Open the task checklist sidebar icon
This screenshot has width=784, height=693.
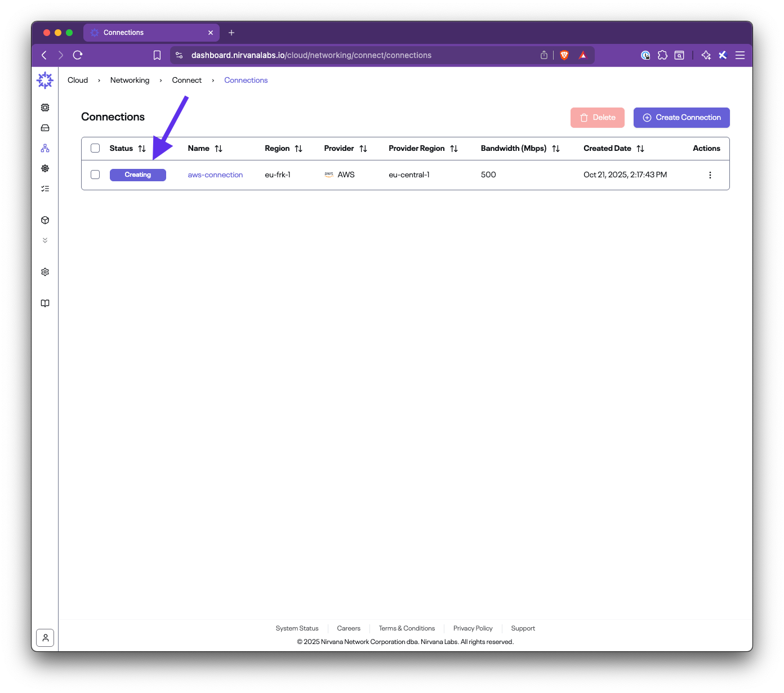45,189
